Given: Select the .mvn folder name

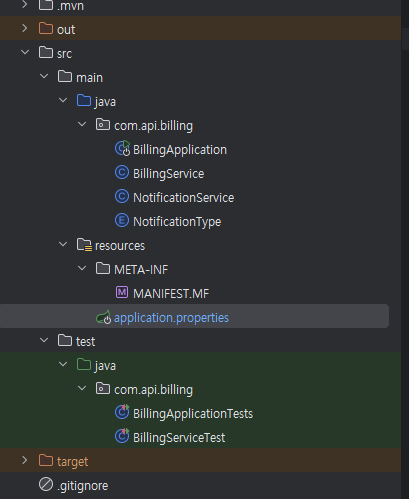Looking at the screenshot, I should (70, 6).
